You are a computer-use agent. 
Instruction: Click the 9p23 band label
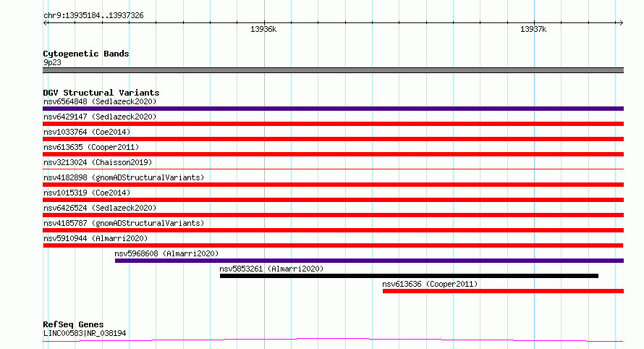point(52,62)
